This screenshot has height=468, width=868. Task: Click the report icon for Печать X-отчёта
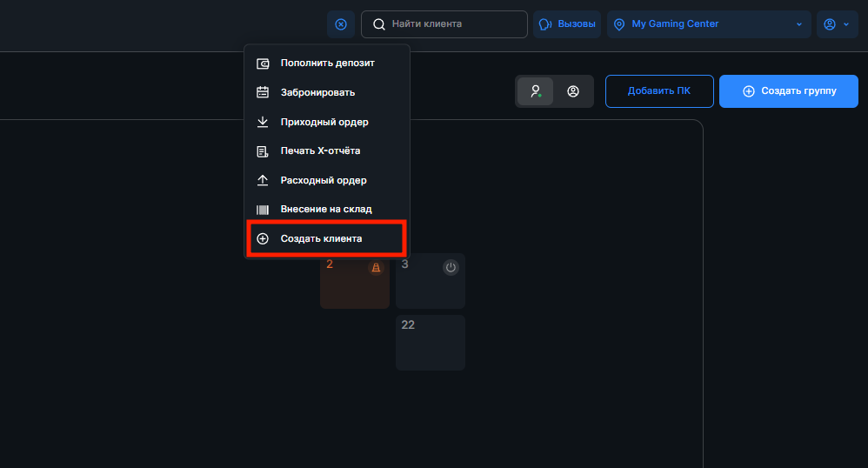pos(263,151)
